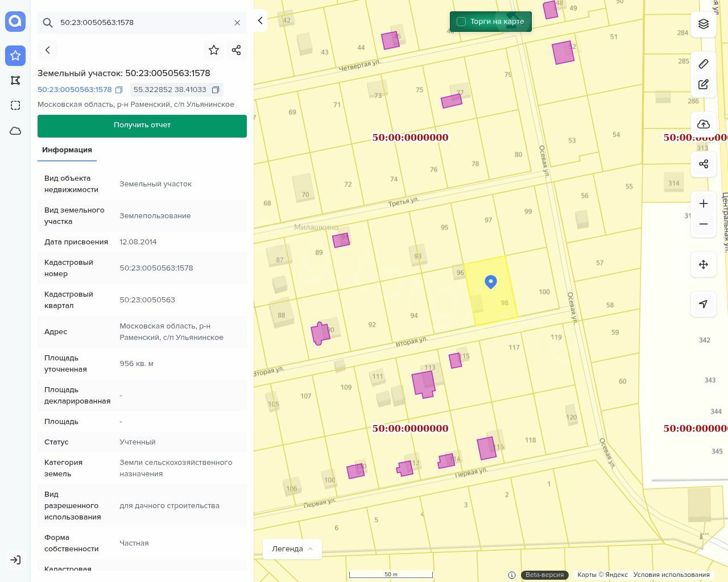Zoom out on the map
The image size is (728, 582).
point(704,224)
